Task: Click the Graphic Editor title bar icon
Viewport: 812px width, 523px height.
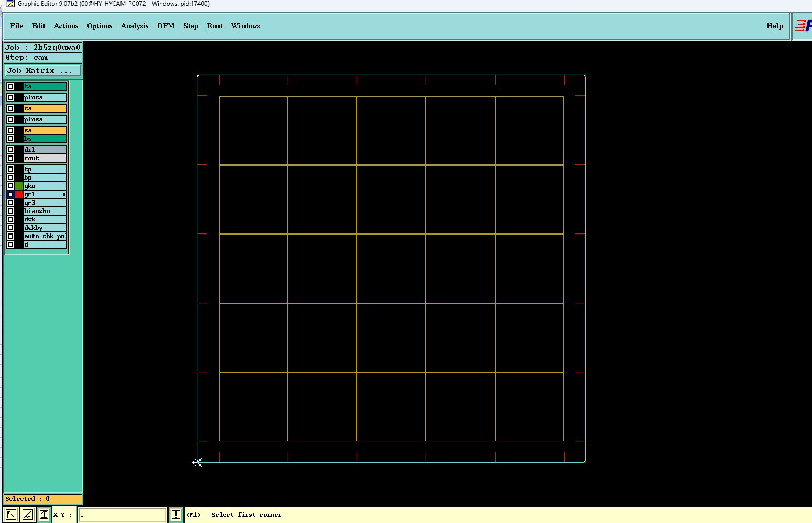Action: coord(10,4)
